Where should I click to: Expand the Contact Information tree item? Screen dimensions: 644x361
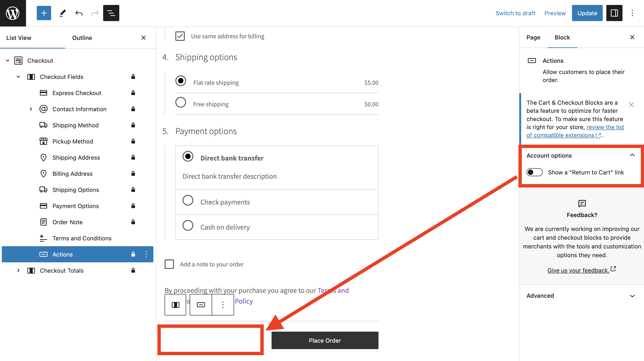(31, 109)
